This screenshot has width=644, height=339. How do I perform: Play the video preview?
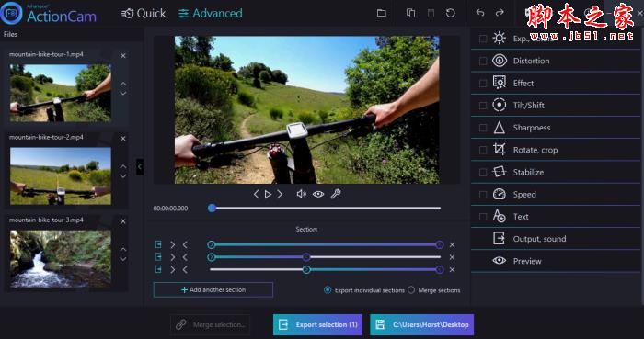268,194
